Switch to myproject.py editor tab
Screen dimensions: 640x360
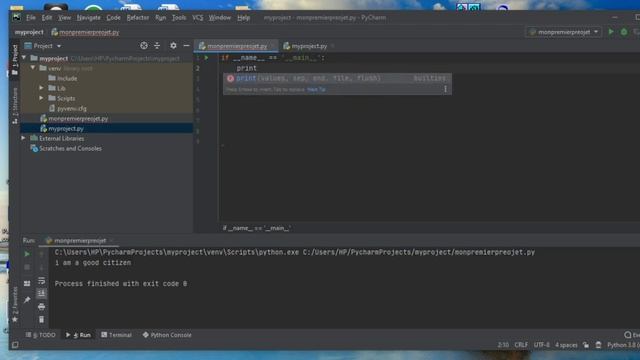click(309, 46)
